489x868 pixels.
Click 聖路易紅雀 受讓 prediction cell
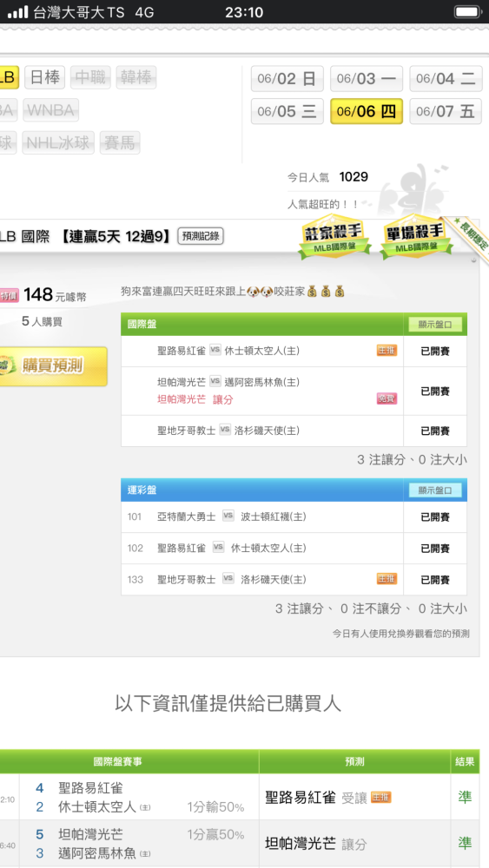coord(354,797)
